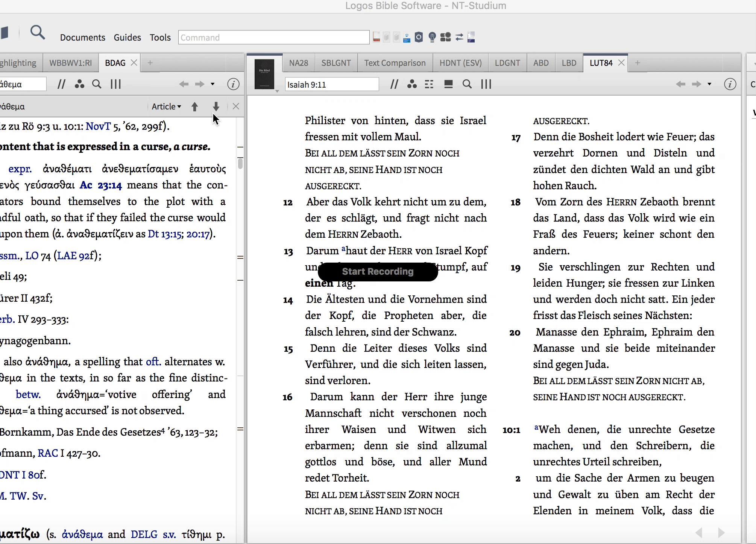This screenshot has width=756, height=544.
Task: Click the blue resource shortcut icon
Action: [x=407, y=37]
